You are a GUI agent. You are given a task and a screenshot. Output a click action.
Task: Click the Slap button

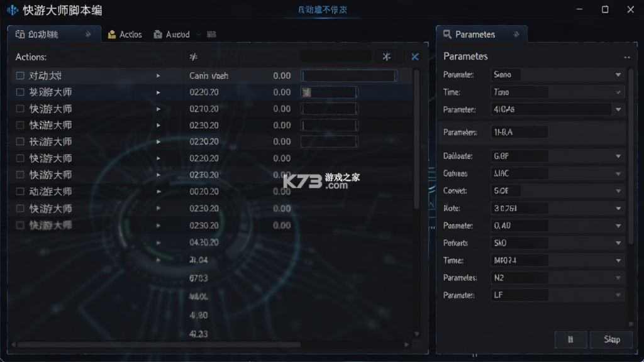point(611,339)
